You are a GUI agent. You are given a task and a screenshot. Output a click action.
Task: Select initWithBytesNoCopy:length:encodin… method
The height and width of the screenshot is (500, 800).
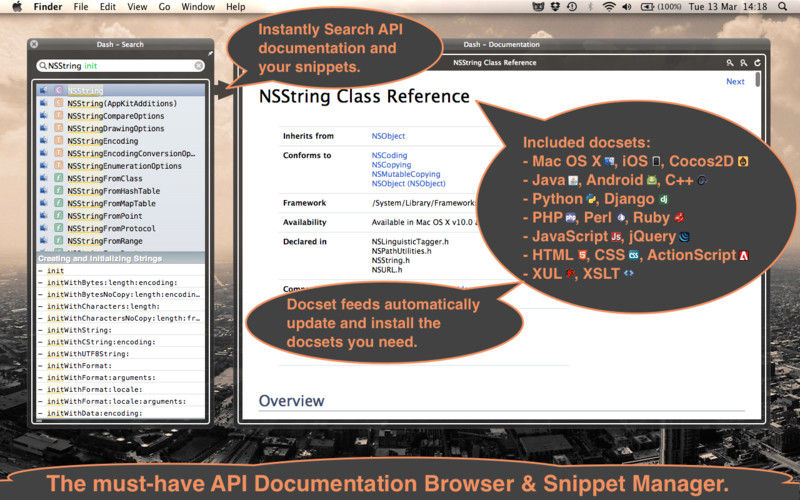[121, 294]
